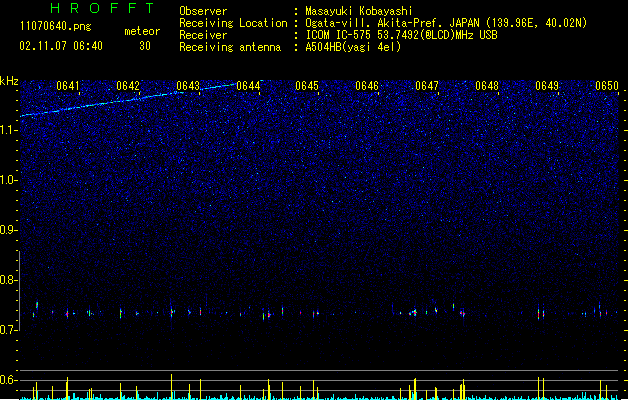Select the file name 11070640.png
This screenshot has width=629, height=400.
pyautogui.click(x=56, y=27)
